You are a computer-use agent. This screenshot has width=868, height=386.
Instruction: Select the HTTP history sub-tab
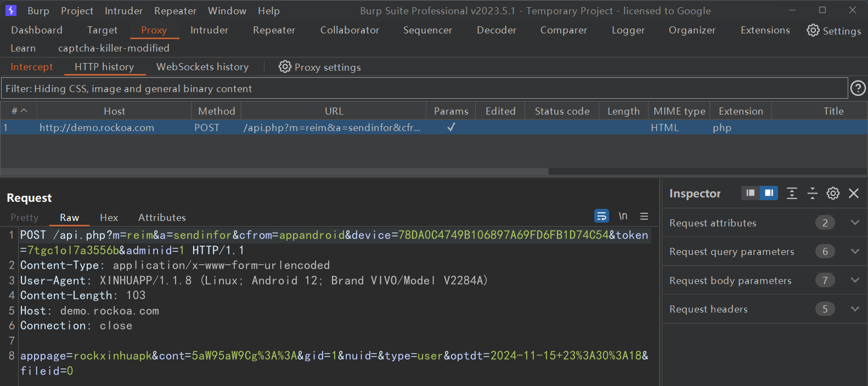click(x=104, y=67)
